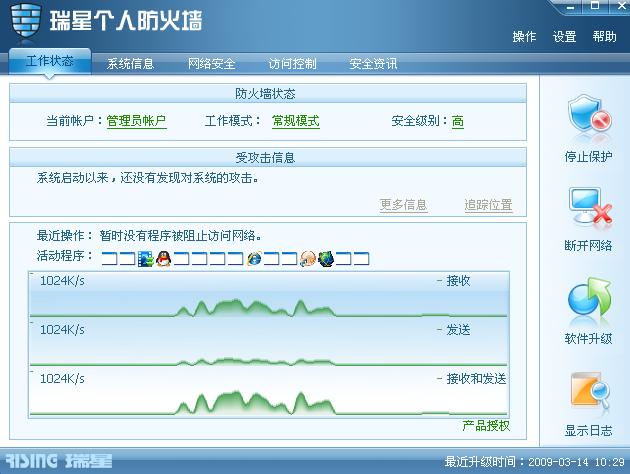Screen dimensions: 630x474
Task: Click the 发送 traffic graph
Action: pyautogui.click(x=269, y=344)
